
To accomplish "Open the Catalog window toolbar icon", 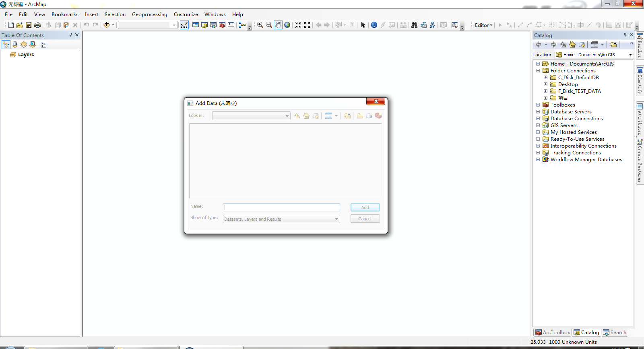I will point(204,25).
